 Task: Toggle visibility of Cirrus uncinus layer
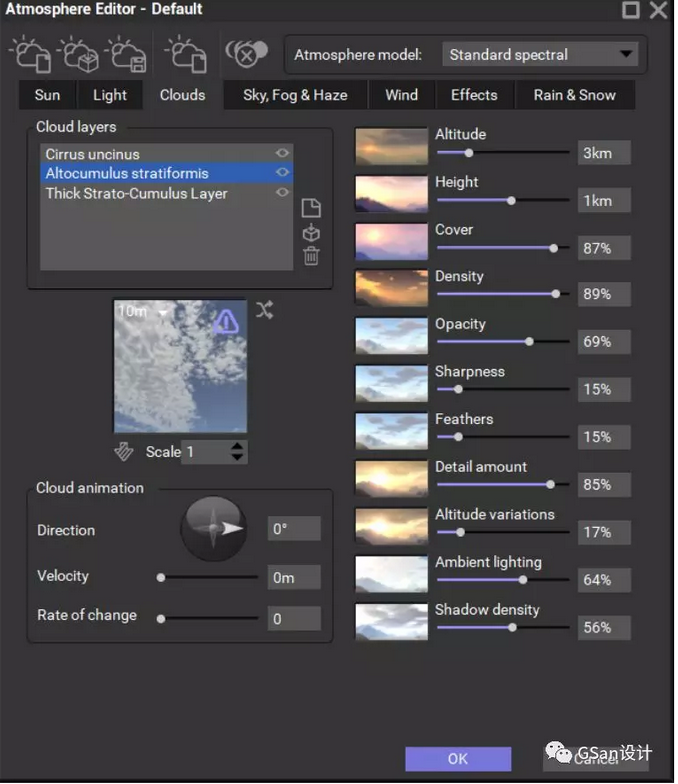click(x=282, y=153)
